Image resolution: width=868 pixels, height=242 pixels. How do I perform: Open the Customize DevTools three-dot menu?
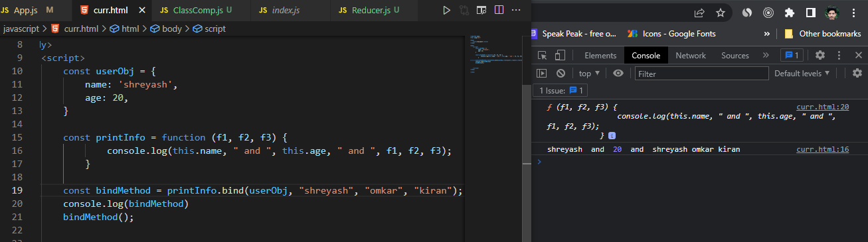click(x=839, y=55)
